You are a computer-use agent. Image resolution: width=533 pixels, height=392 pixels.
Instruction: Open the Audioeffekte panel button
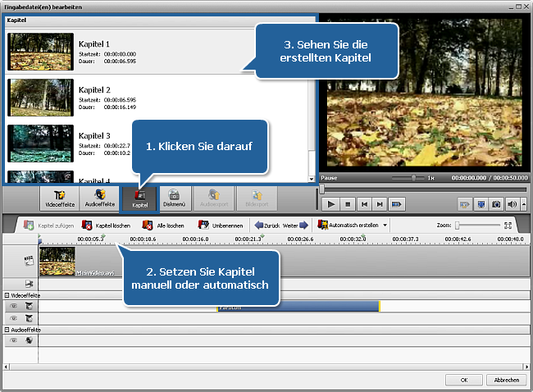coord(99,198)
